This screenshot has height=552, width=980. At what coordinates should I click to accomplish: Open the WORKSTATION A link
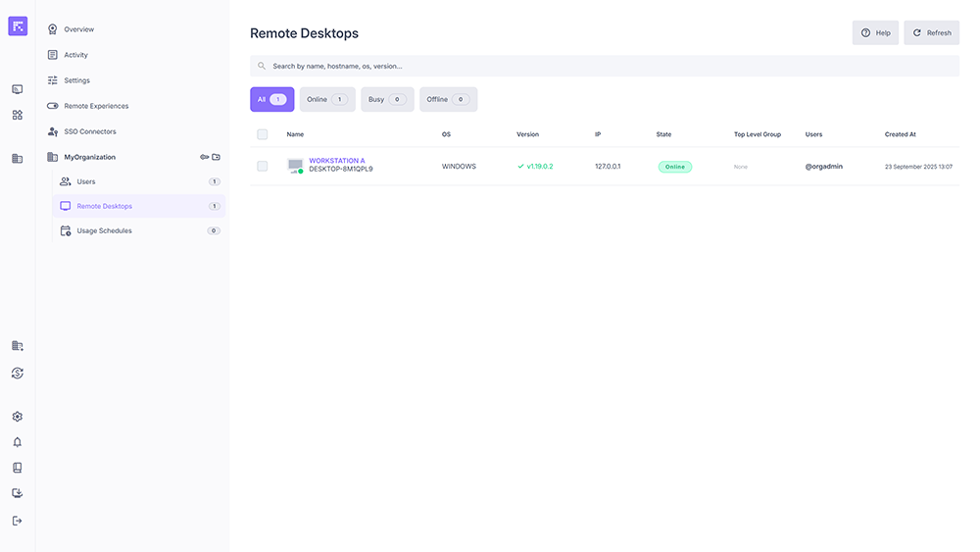point(336,161)
